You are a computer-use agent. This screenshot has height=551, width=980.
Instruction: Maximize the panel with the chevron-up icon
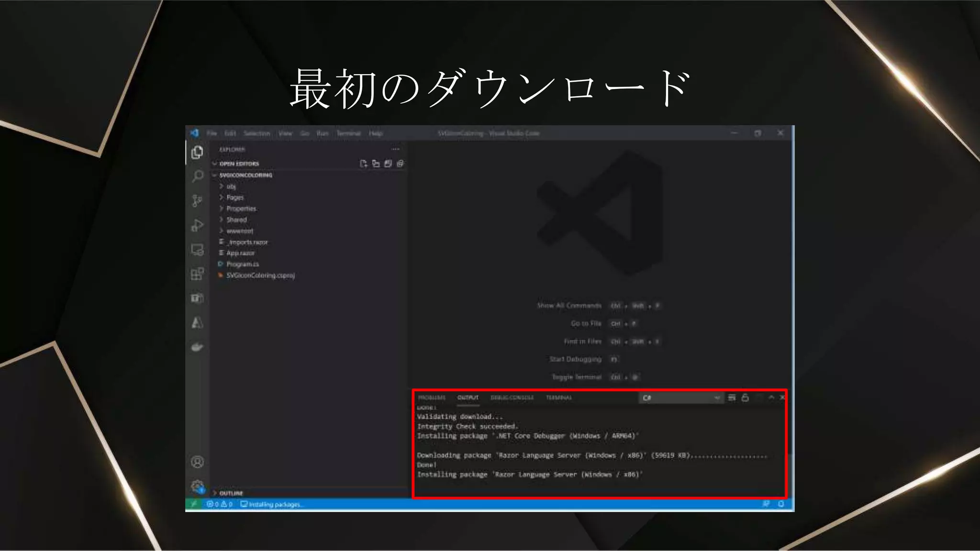(771, 398)
